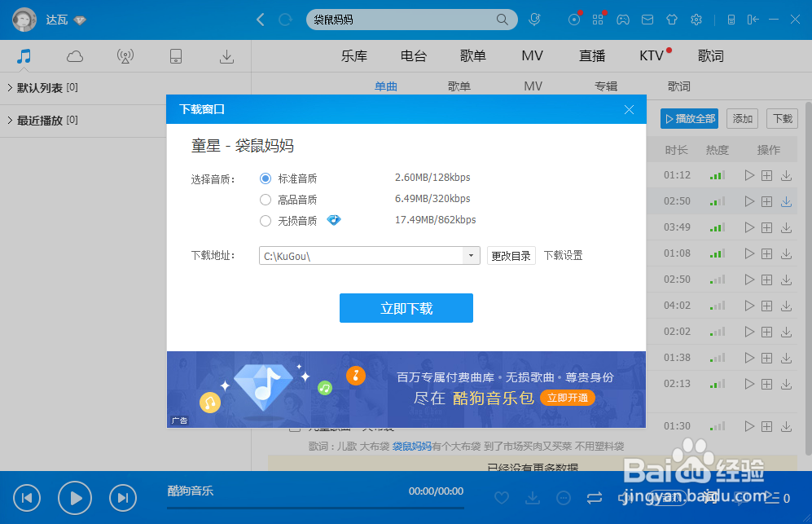Image resolution: width=812 pixels, height=524 pixels.
Task: Select the cloud music sidebar icon
Action: click(74, 55)
